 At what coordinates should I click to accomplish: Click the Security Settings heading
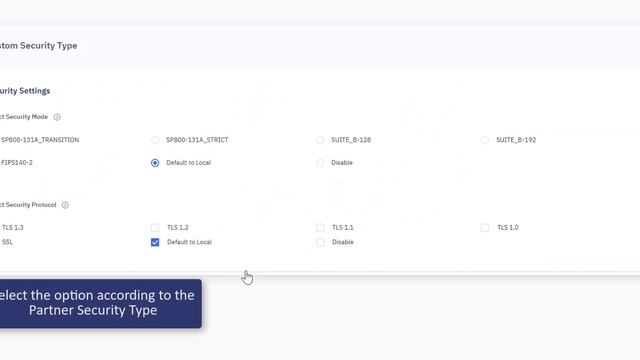[x=25, y=91]
